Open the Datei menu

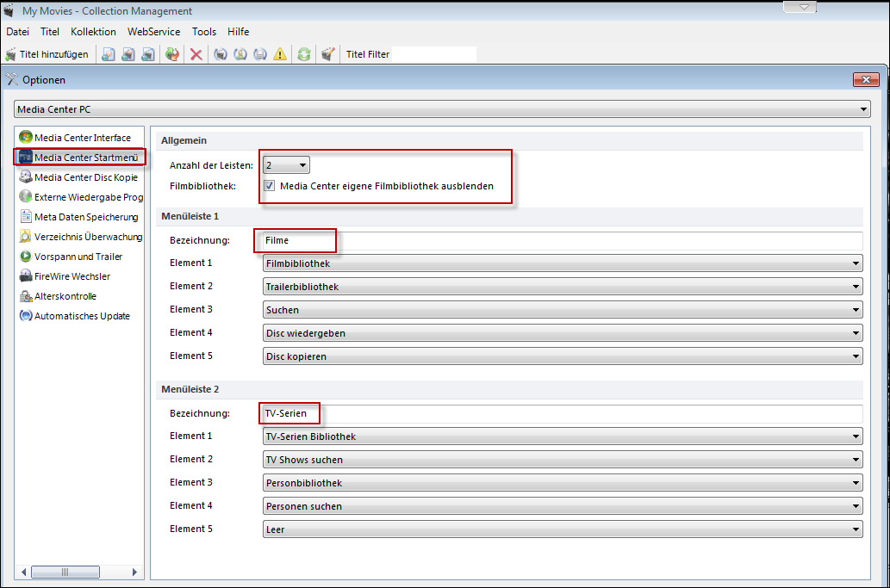coord(17,32)
